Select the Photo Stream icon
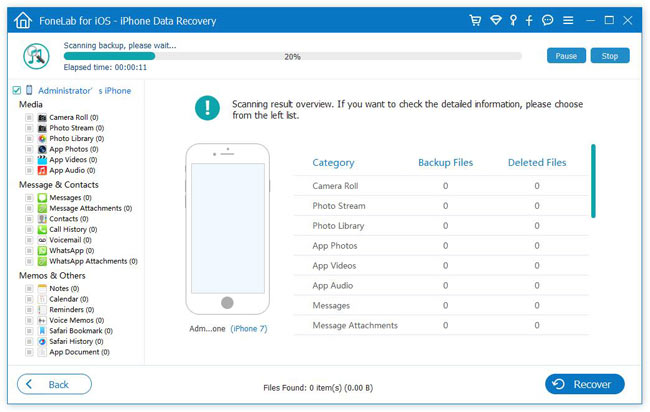The height and width of the screenshot is (412, 650). [42, 128]
